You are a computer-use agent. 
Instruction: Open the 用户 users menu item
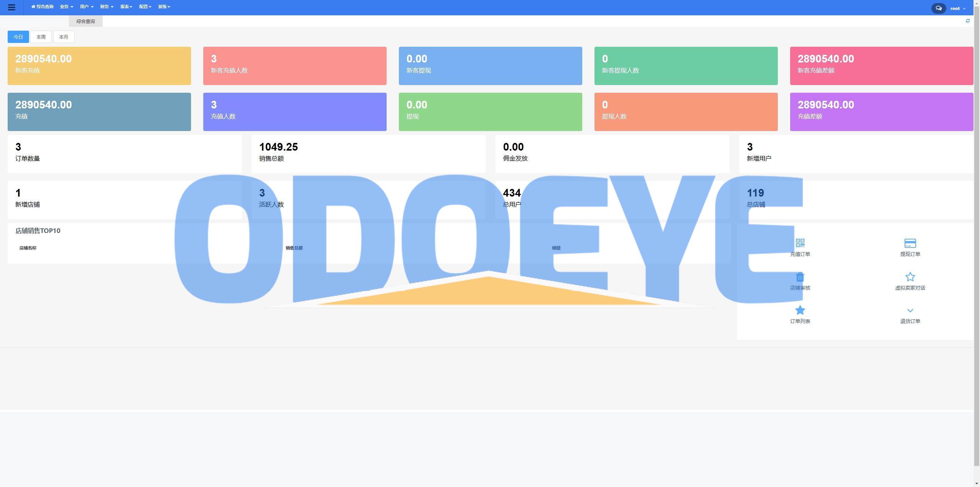85,7
